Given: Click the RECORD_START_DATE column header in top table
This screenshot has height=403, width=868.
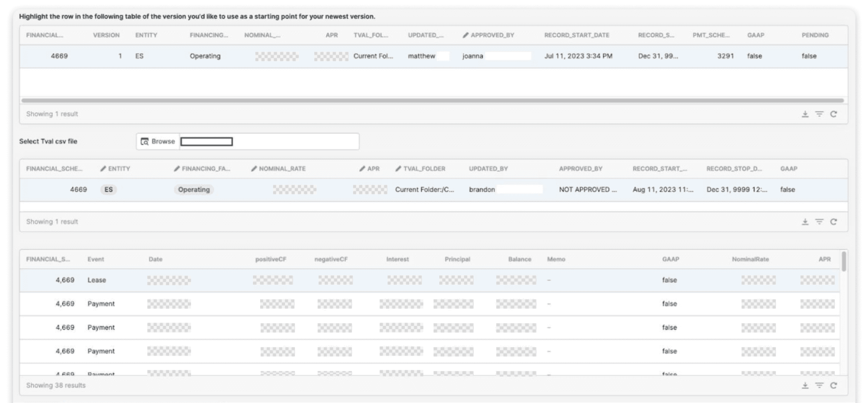Looking at the screenshot, I should [x=576, y=35].
